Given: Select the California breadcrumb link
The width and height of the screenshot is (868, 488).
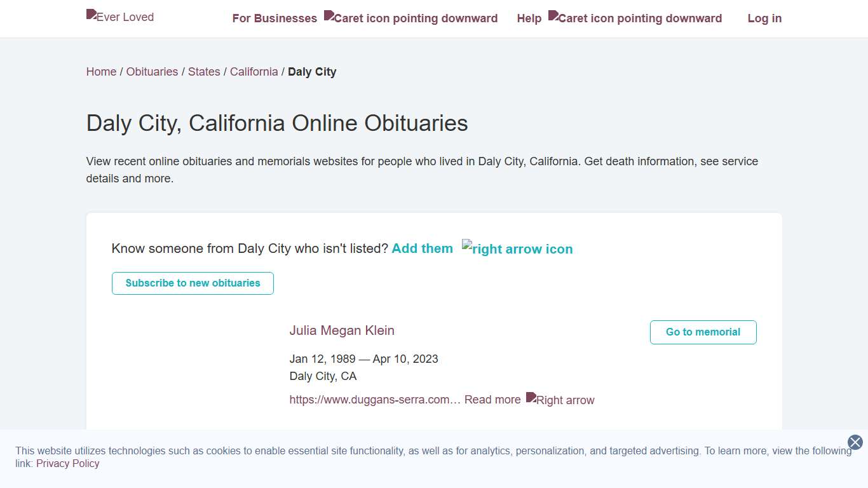Looking at the screenshot, I should [254, 72].
